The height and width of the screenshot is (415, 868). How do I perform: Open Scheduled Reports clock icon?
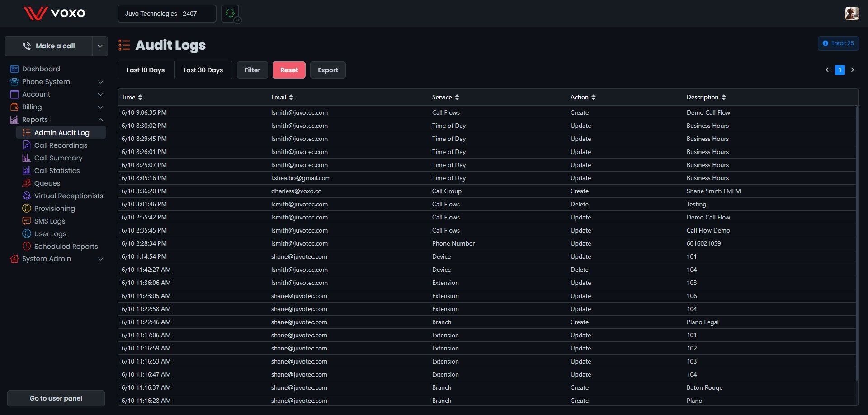[x=27, y=246]
